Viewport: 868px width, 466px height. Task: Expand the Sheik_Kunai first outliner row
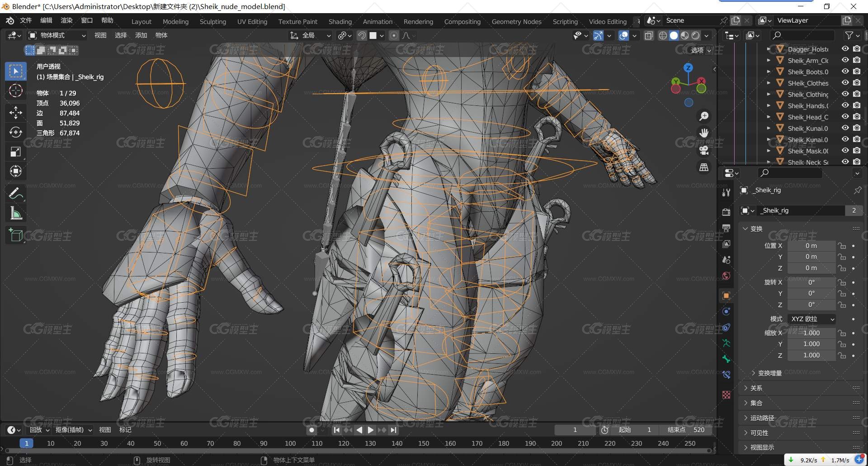tap(769, 128)
